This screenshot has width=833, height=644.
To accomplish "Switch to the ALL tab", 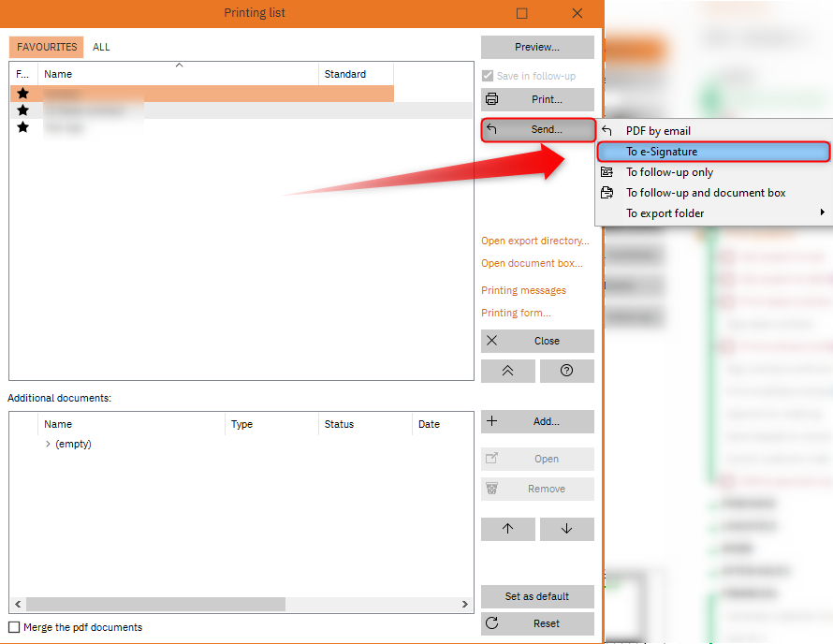I will tap(101, 47).
